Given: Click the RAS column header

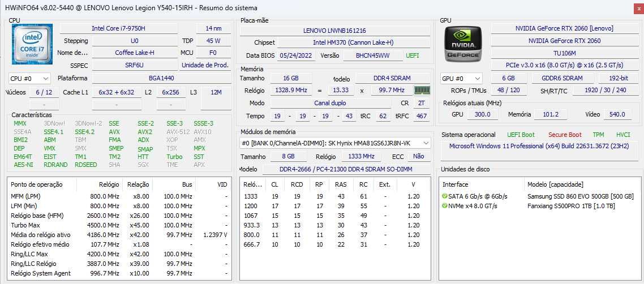Looking at the screenshot, I should click(341, 184).
